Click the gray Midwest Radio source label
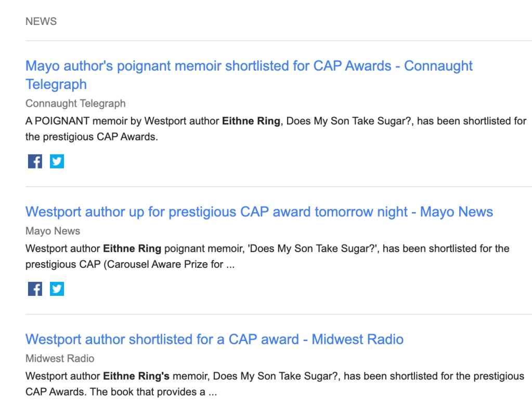 (60, 358)
